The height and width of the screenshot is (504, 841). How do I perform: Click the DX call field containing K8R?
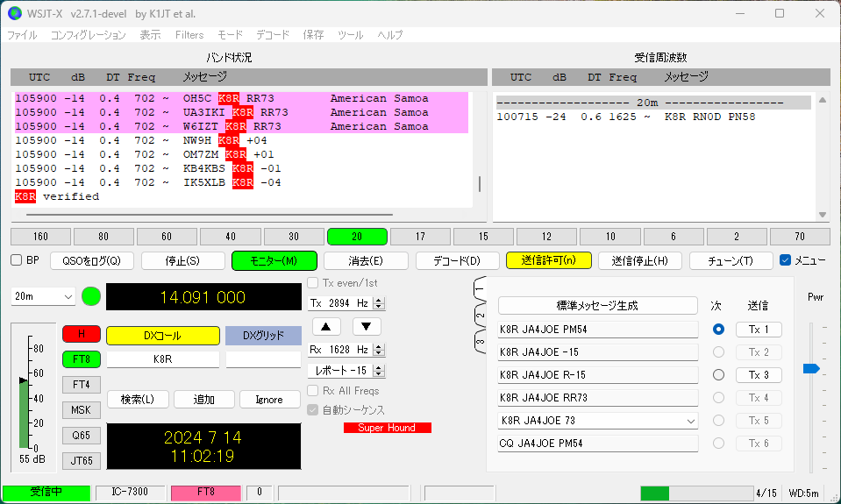tap(163, 359)
